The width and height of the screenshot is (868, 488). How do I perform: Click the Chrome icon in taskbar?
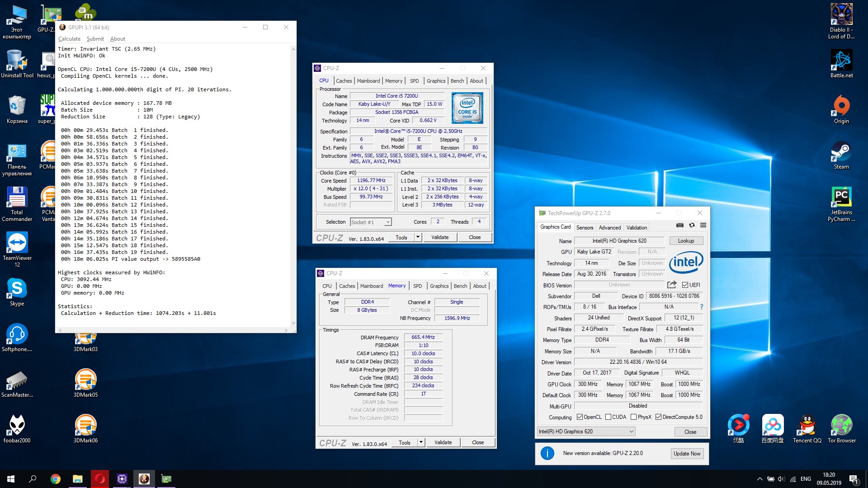(x=56, y=479)
